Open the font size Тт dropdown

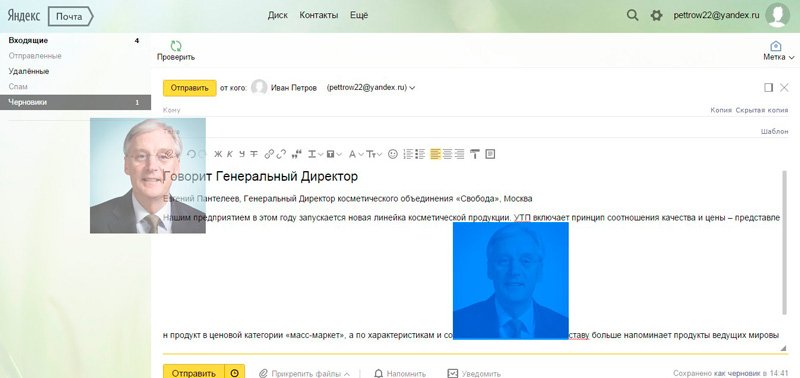374,154
